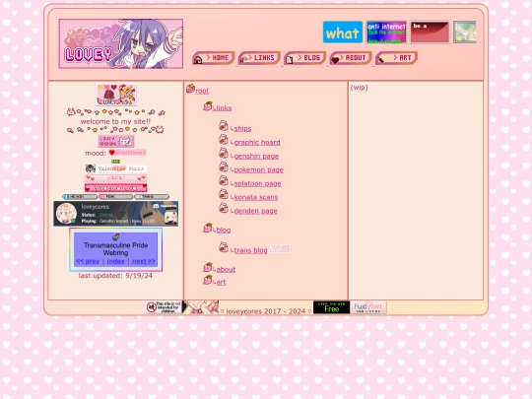
Task: Click the green stamp badge next to the "be a" badge
Action: [x=465, y=33]
